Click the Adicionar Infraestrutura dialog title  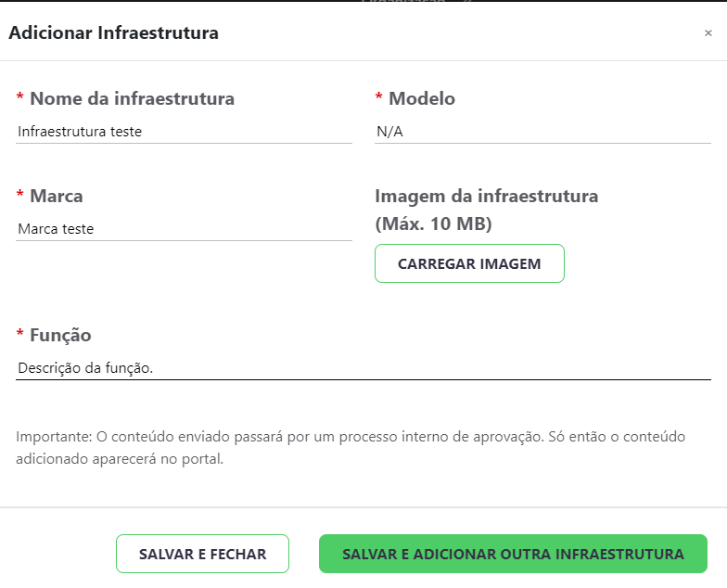click(x=113, y=33)
